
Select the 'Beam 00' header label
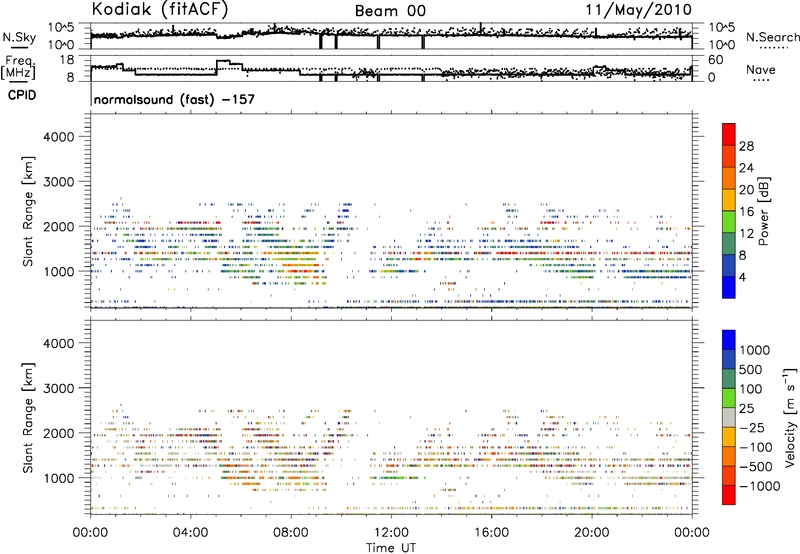pos(390,11)
